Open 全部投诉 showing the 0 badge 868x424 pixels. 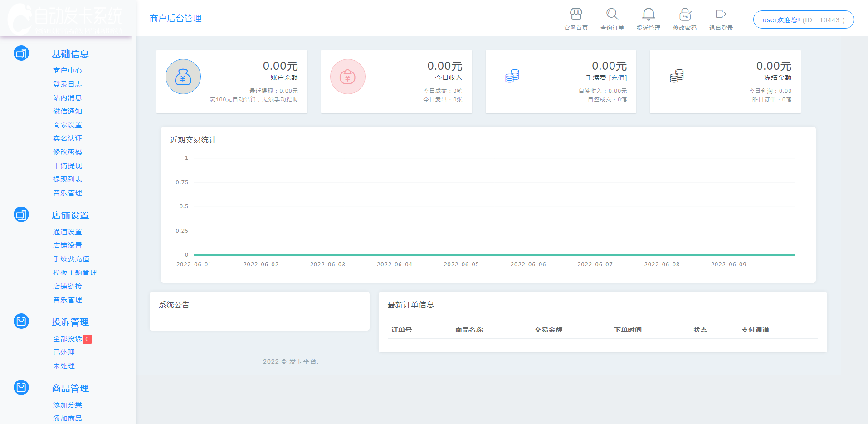click(x=67, y=338)
